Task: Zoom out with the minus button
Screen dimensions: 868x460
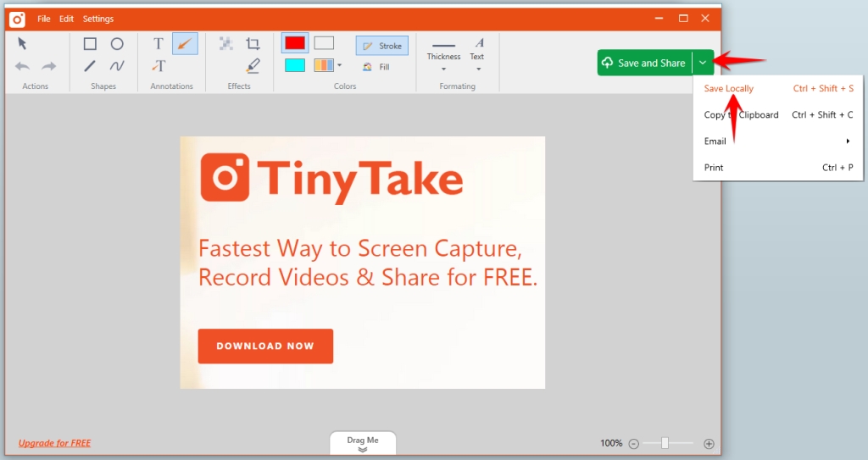Action: click(x=634, y=443)
